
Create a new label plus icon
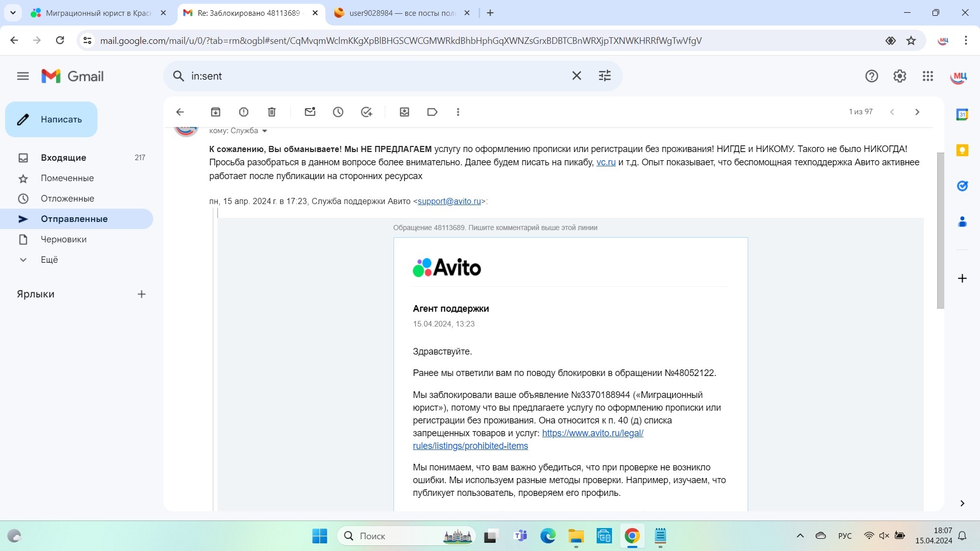point(141,294)
